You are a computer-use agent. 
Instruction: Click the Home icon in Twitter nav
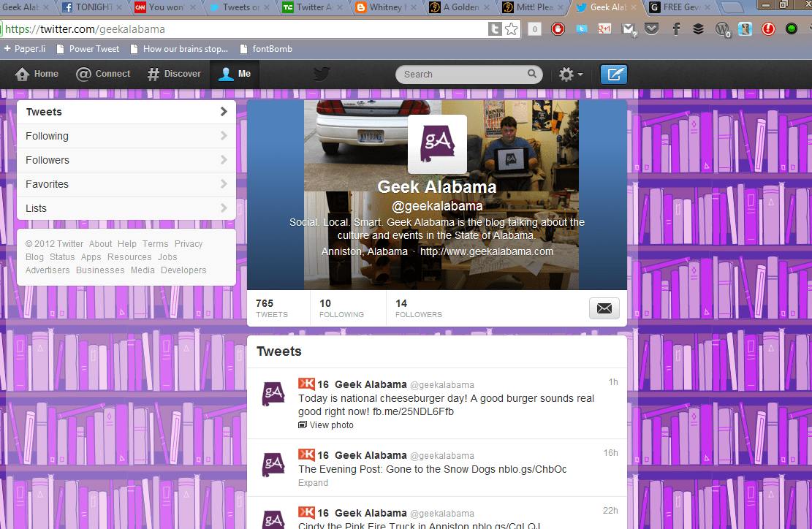click(22, 74)
